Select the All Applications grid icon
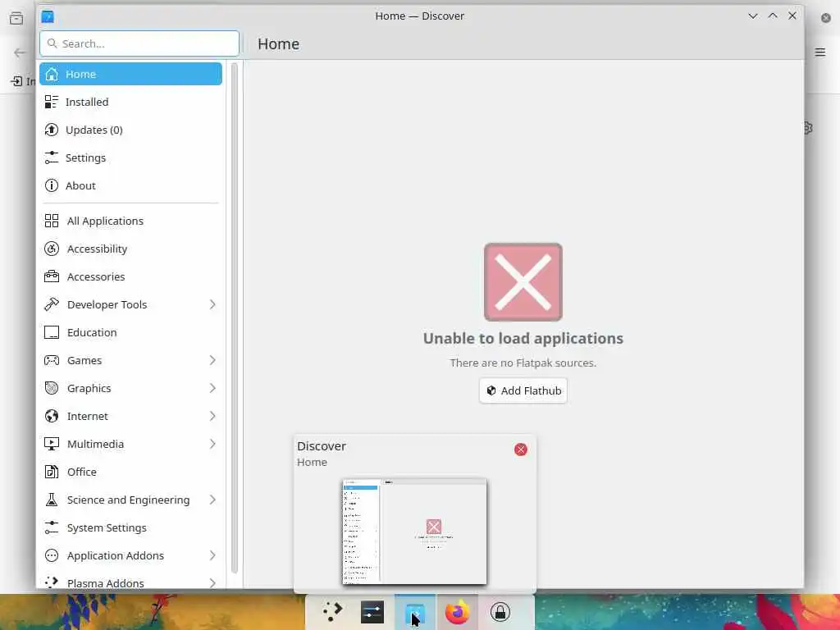The width and height of the screenshot is (840, 630). coord(52,221)
